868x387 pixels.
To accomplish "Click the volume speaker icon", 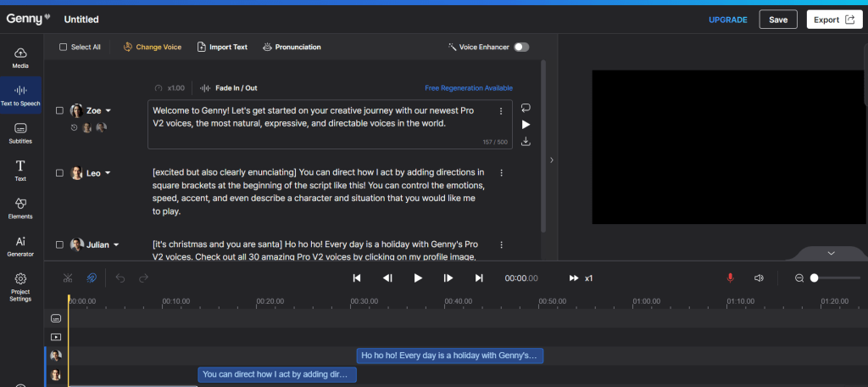I will (x=759, y=278).
